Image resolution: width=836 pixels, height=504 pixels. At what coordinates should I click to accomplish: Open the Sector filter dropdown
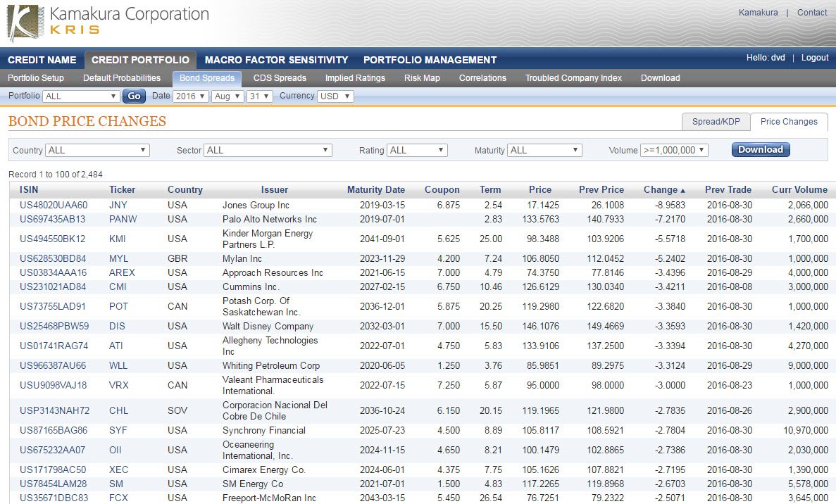268,150
